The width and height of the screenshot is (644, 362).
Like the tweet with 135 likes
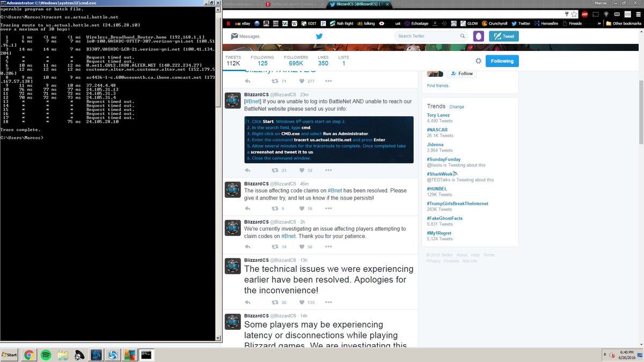[x=302, y=302]
